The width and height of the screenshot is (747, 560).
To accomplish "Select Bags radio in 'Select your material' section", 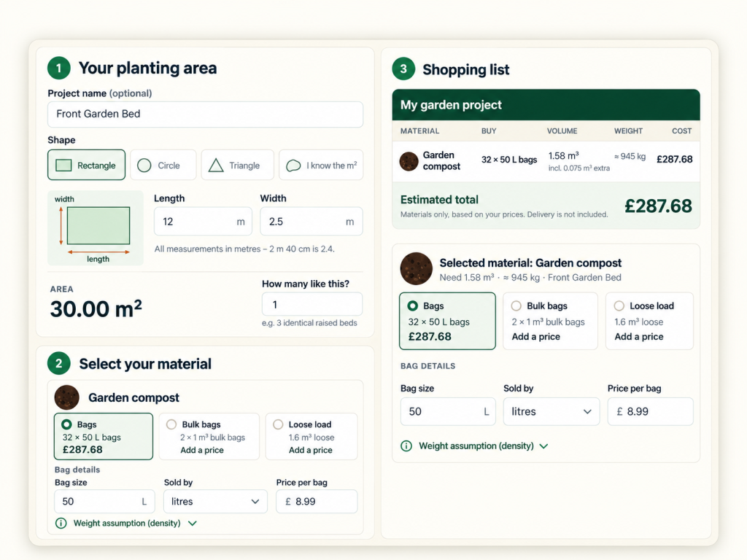I will pos(66,424).
